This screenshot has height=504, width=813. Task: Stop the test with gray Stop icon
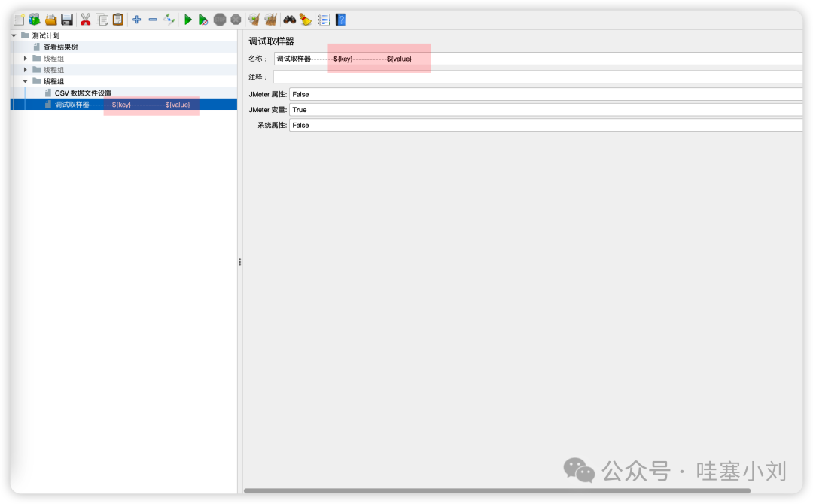[220, 20]
